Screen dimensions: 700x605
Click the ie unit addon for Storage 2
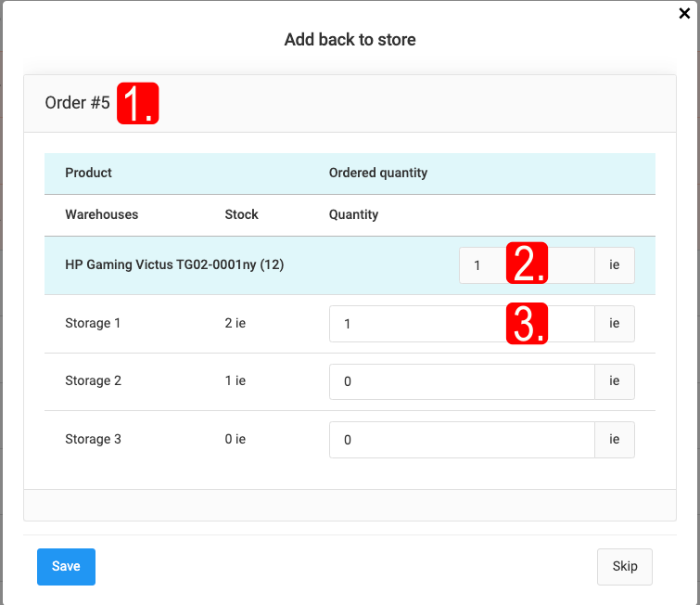[614, 381]
